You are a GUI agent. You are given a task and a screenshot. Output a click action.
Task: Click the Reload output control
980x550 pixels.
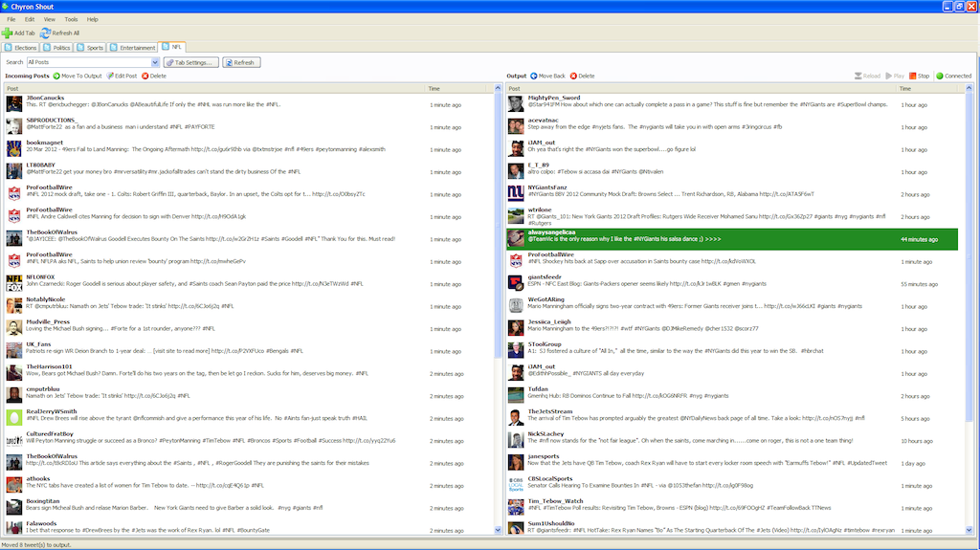click(867, 76)
